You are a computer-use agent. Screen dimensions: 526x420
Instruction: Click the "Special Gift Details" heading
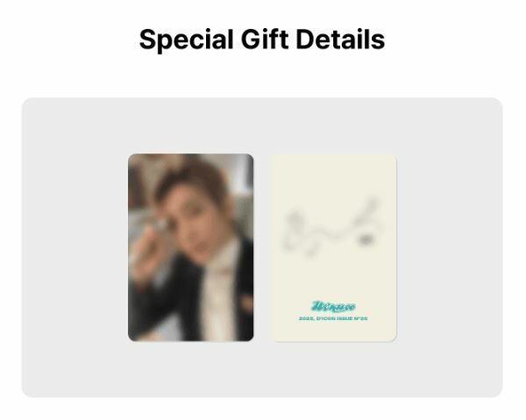pyautogui.click(x=262, y=39)
